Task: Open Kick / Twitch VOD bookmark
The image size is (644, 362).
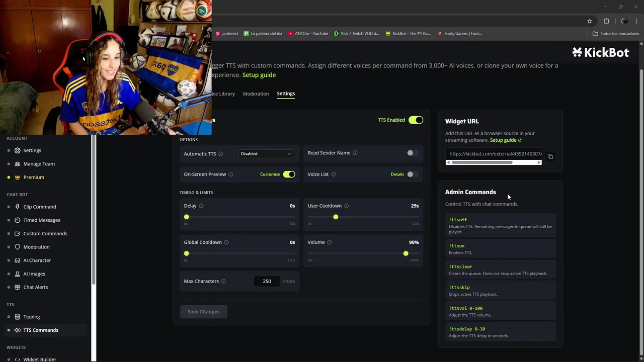Action: click(x=357, y=34)
